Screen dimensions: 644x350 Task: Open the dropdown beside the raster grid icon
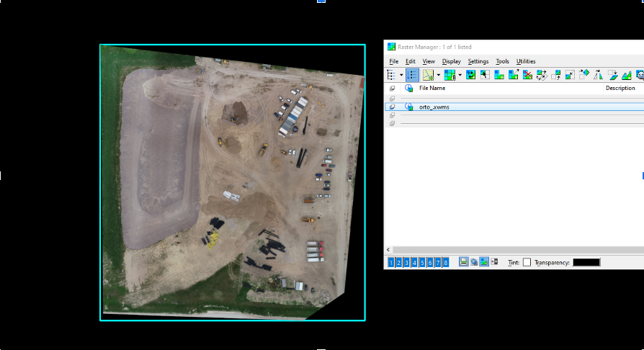coord(460,75)
